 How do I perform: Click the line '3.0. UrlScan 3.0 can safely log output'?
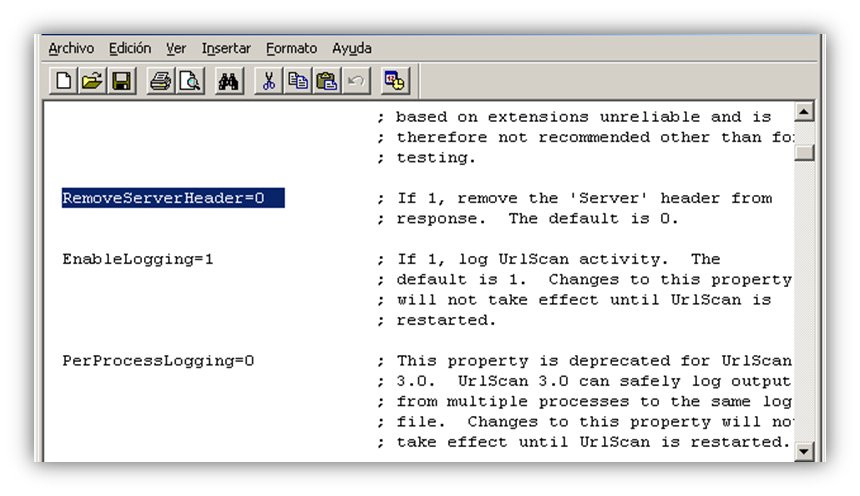pyautogui.click(x=594, y=381)
